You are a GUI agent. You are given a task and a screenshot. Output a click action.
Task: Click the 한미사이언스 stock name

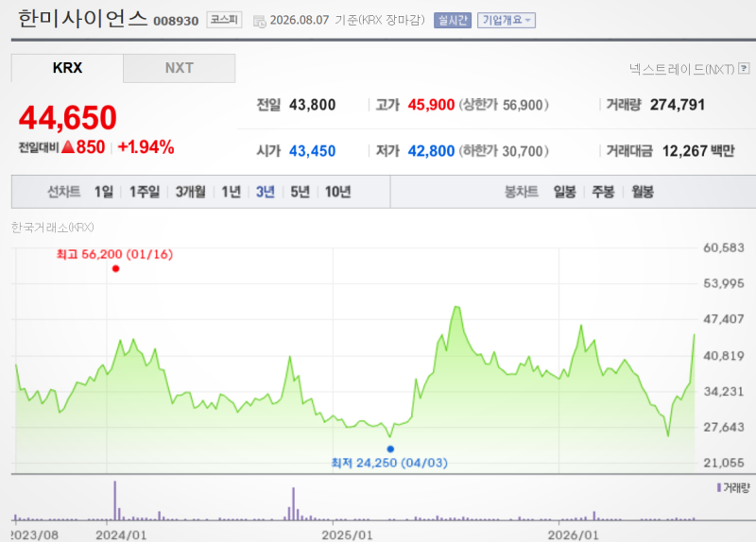(83, 19)
